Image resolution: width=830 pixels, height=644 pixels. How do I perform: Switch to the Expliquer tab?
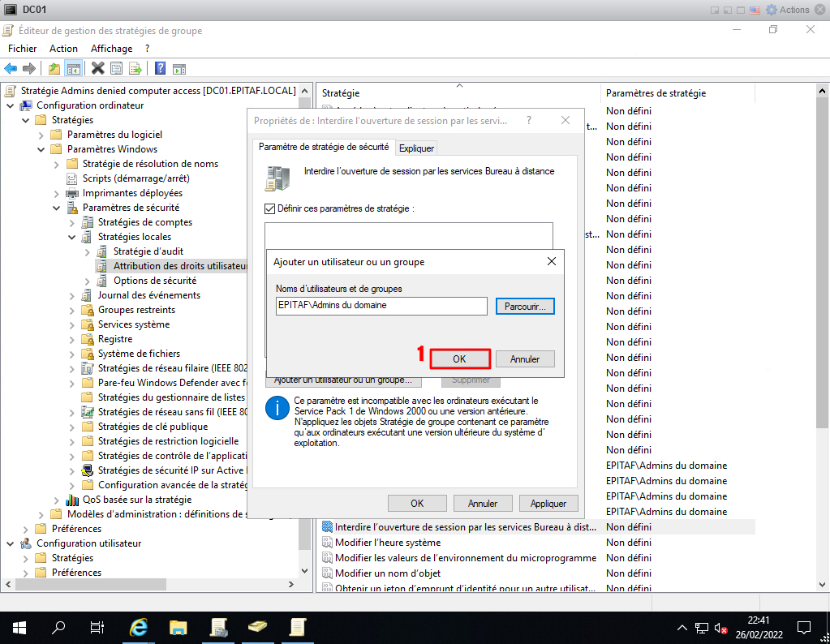coord(416,148)
